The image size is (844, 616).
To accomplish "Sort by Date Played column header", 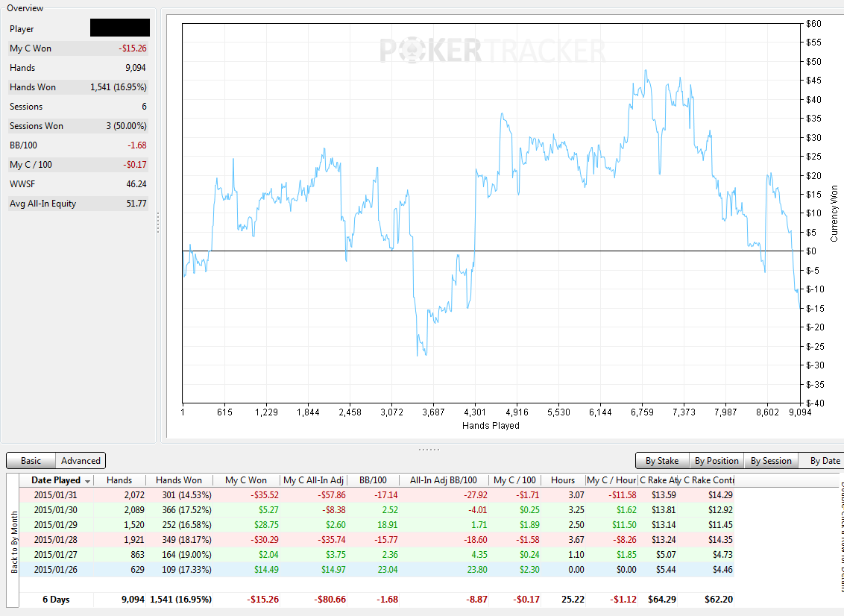I will click(x=57, y=480).
